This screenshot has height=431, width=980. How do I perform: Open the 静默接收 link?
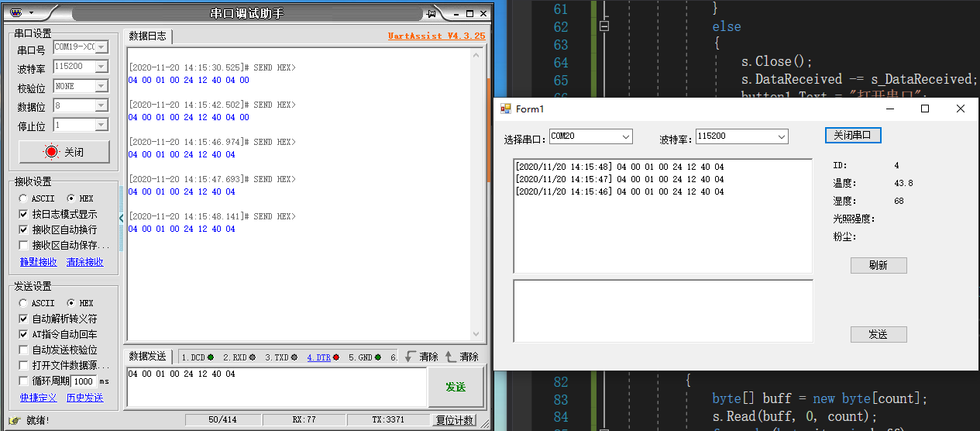pyautogui.click(x=39, y=262)
